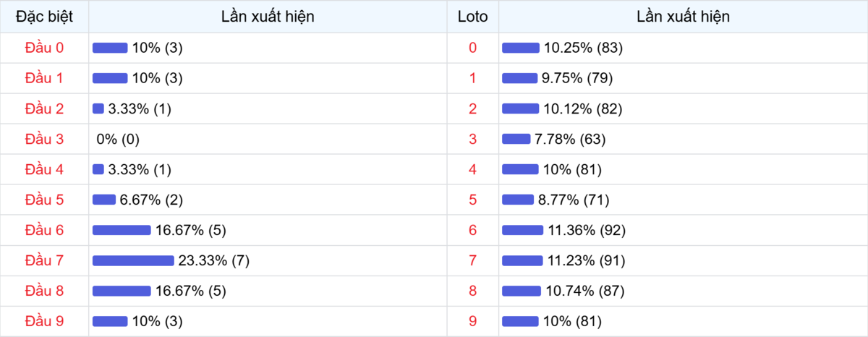Click the Loto column header
The width and height of the screenshot is (868, 337).
(x=473, y=17)
